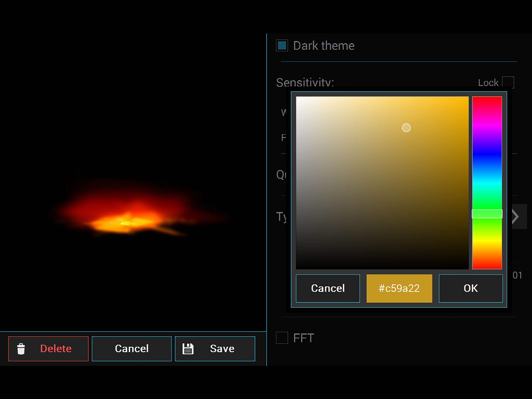Image resolution: width=532 pixels, height=399 pixels.
Task: Select white corner of the saturation square
Action: coord(297,98)
